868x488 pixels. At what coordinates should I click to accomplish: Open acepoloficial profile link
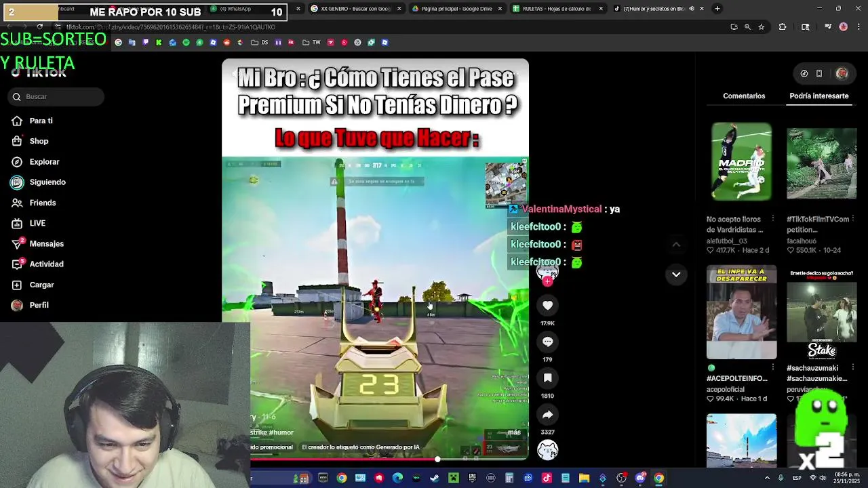point(726,390)
